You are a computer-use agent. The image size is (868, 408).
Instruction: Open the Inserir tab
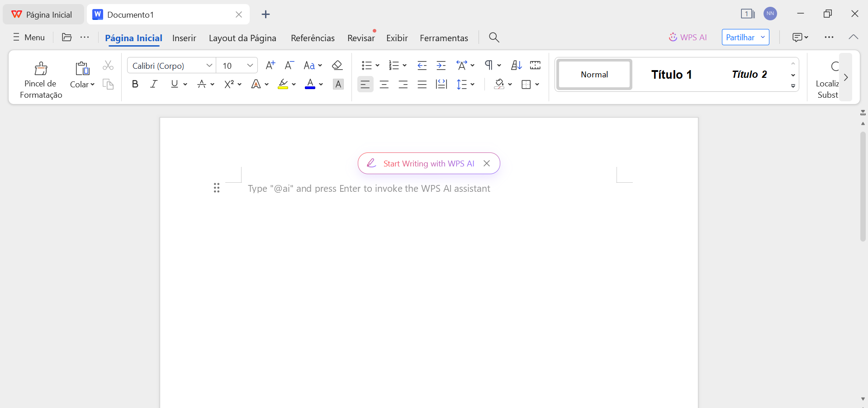click(x=184, y=38)
